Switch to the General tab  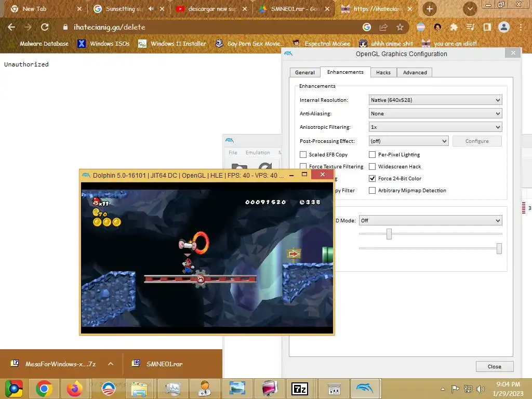tap(304, 73)
